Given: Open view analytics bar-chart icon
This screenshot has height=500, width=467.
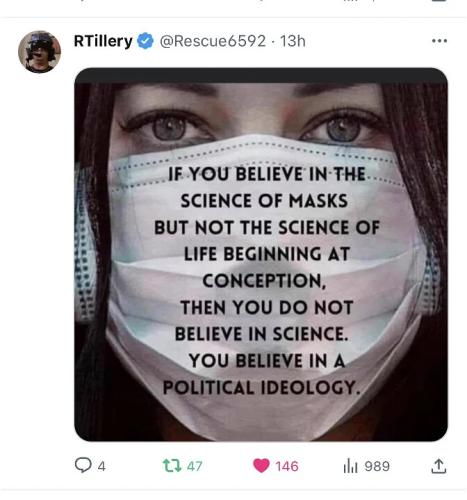Looking at the screenshot, I should 350,466.
